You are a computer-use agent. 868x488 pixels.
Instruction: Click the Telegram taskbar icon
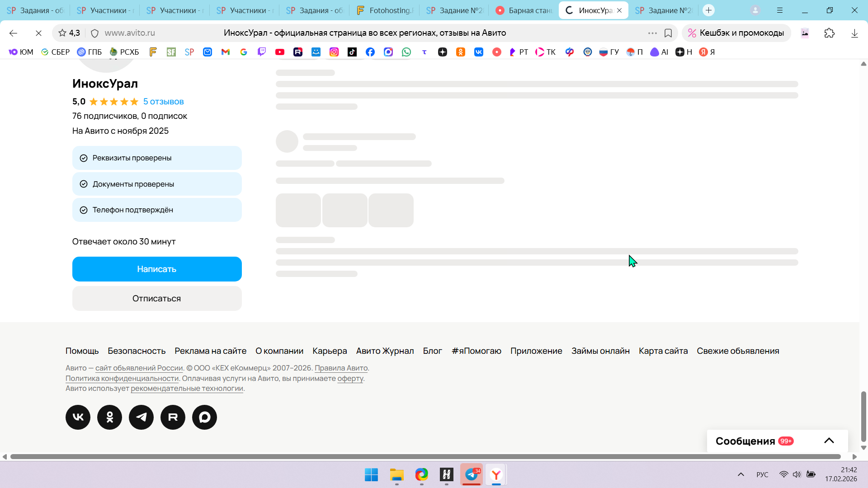(472, 474)
